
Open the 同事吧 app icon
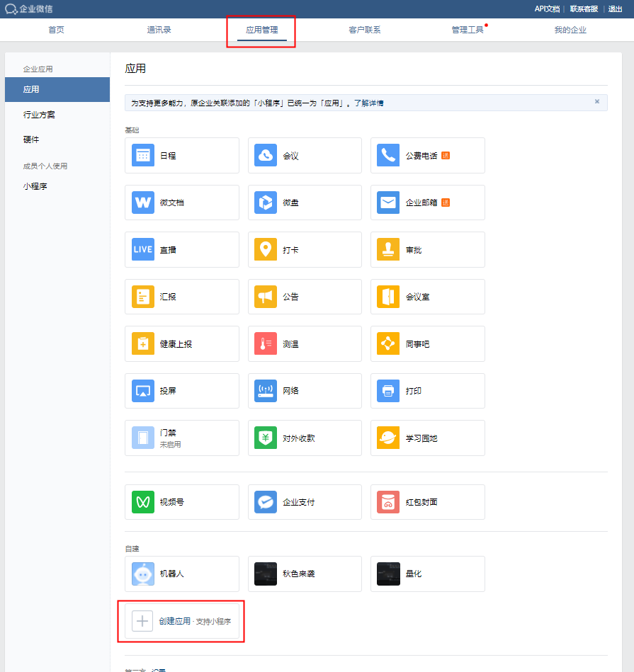click(x=388, y=343)
